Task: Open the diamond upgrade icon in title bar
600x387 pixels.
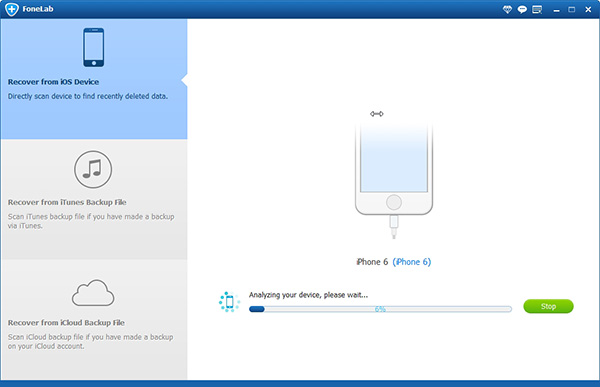Action: coord(507,10)
